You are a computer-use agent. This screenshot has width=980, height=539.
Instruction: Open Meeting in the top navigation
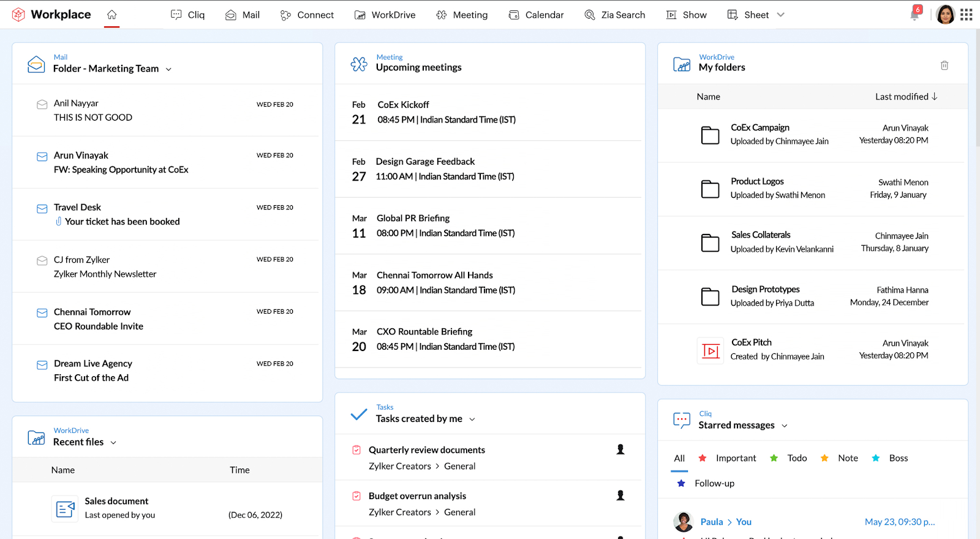point(462,15)
